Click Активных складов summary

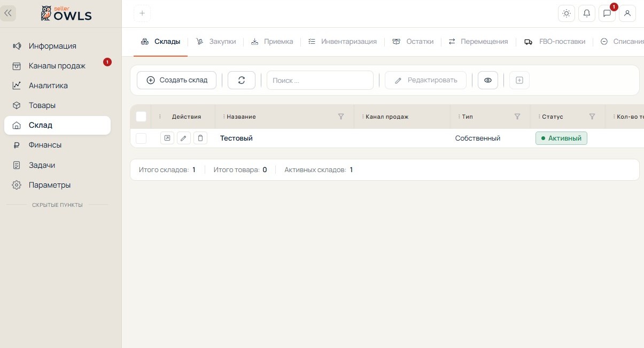click(x=319, y=170)
